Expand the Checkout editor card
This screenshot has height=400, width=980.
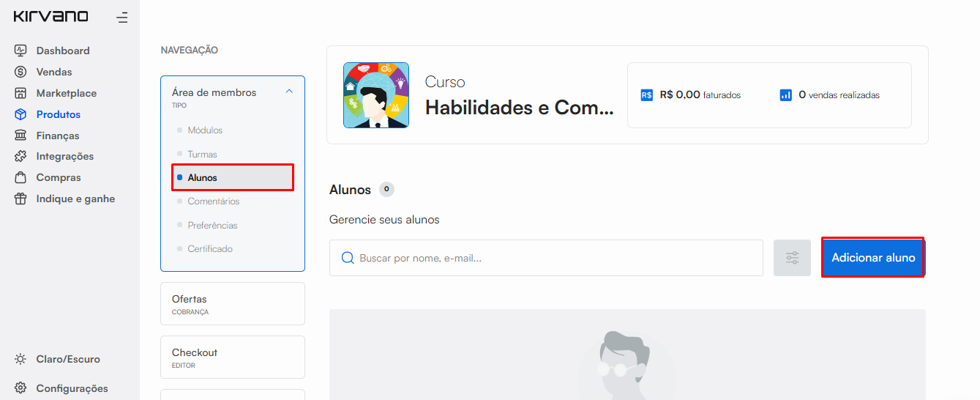[x=233, y=358]
